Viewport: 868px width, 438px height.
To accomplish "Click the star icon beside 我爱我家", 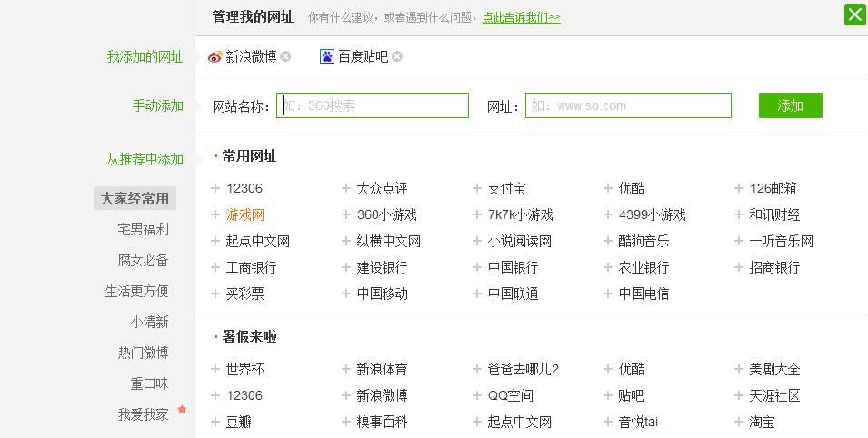I will click(182, 409).
